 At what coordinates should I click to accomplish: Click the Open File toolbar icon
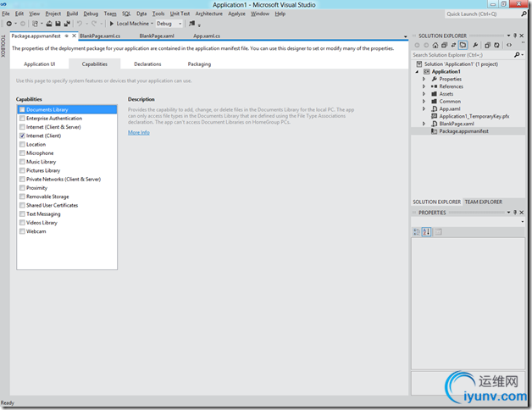pos(49,24)
